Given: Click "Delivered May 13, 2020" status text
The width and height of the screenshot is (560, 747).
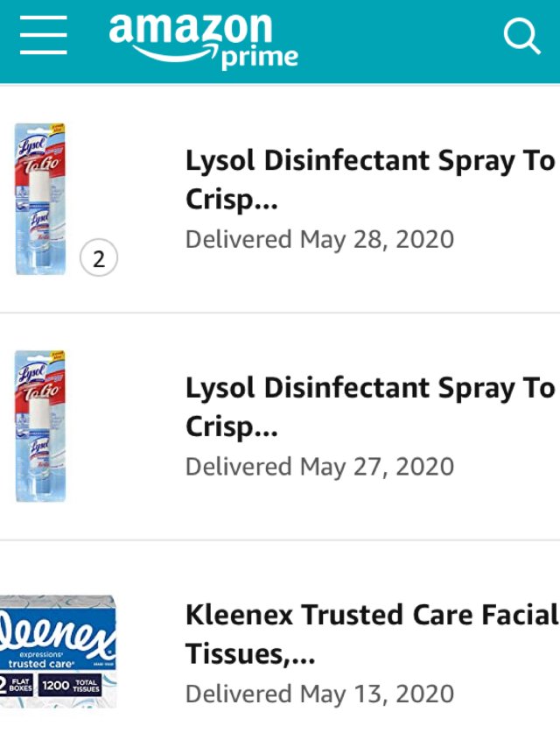Looking at the screenshot, I should click(x=319, y=694).
